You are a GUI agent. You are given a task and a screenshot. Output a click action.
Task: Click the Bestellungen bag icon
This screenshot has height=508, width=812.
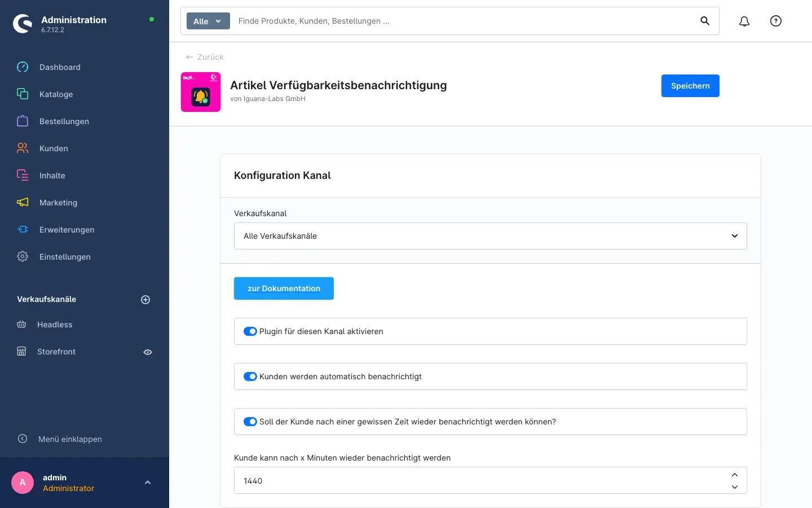pos(23,121)
